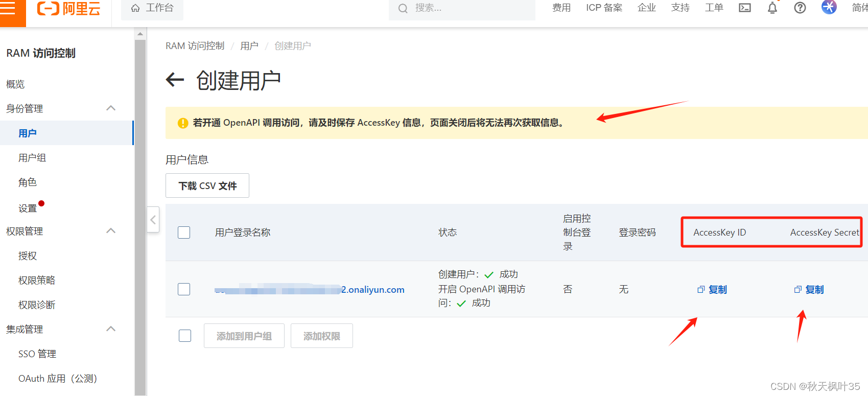Open the notifications bell
The image size is (868, 396).
pyautogui.click(x=772, y=8)
